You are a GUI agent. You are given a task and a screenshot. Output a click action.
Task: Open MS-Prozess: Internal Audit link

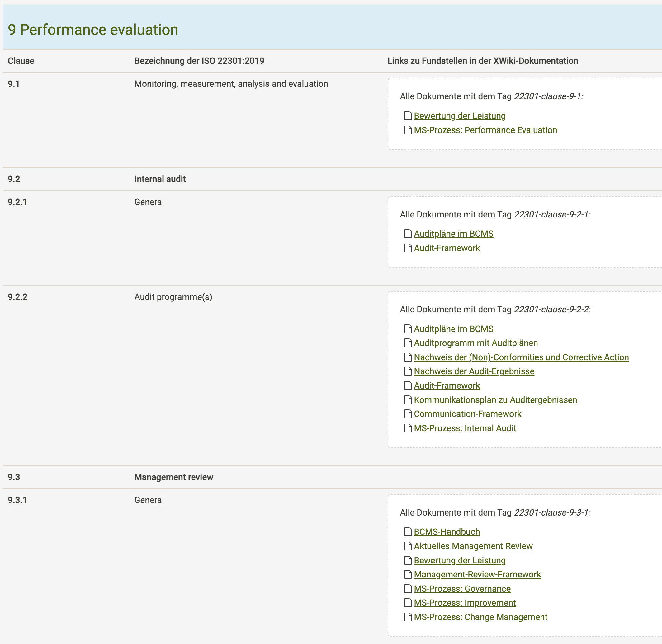[465, 428]
